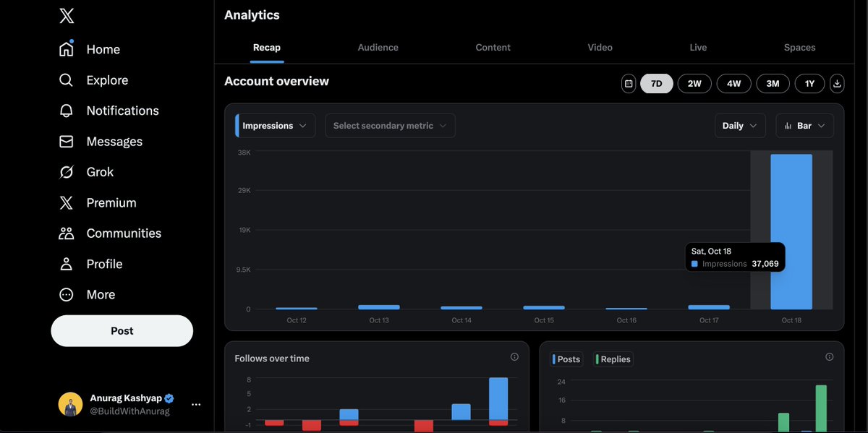Open the More menu in sidebar

(x=86, y=295)
